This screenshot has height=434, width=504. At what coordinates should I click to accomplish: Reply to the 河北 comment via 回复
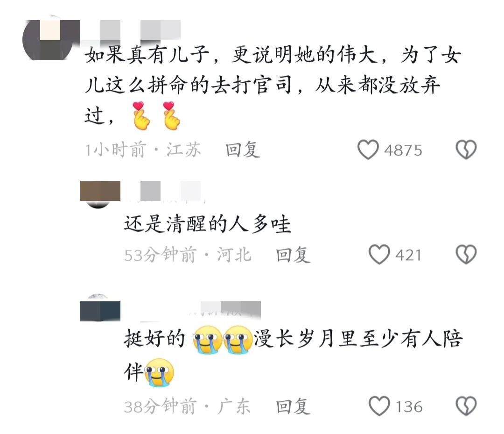[293, 255]
